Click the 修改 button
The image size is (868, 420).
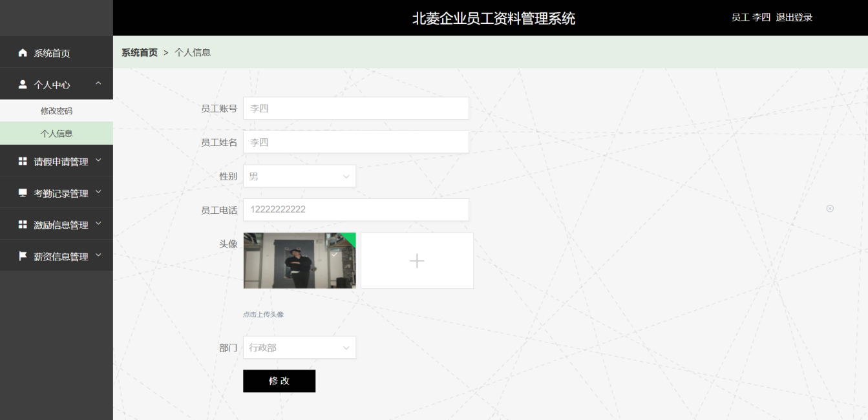click(279, 381)
